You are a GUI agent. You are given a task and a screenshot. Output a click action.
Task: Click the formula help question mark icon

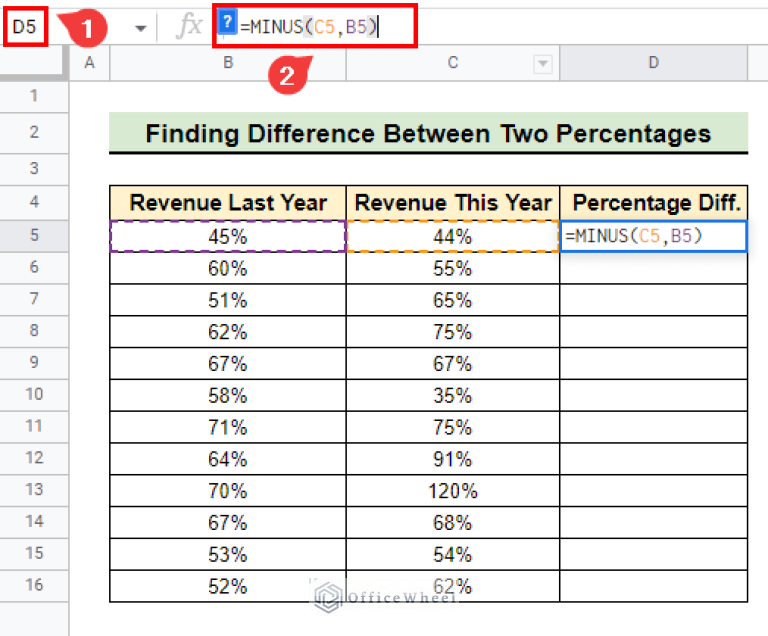click(227, 25)
